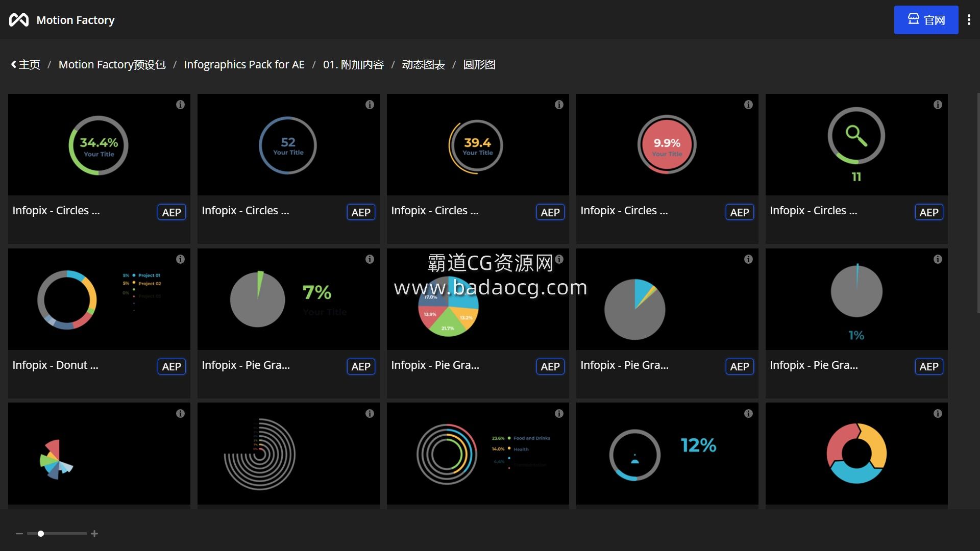Select the 39.4 orange circle thumbnail
The width and height of the screenshot is (980, 551).
coord(478,145)
